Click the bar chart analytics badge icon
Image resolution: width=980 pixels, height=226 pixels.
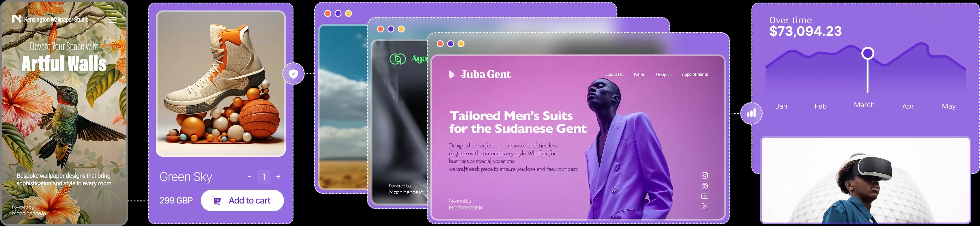coord(751,113)
